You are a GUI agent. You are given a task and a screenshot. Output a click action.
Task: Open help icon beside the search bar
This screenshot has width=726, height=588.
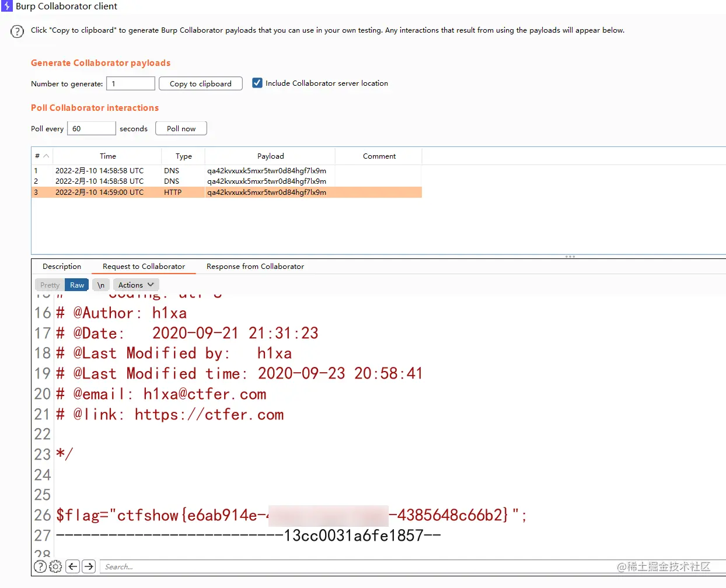pos(40,566)
